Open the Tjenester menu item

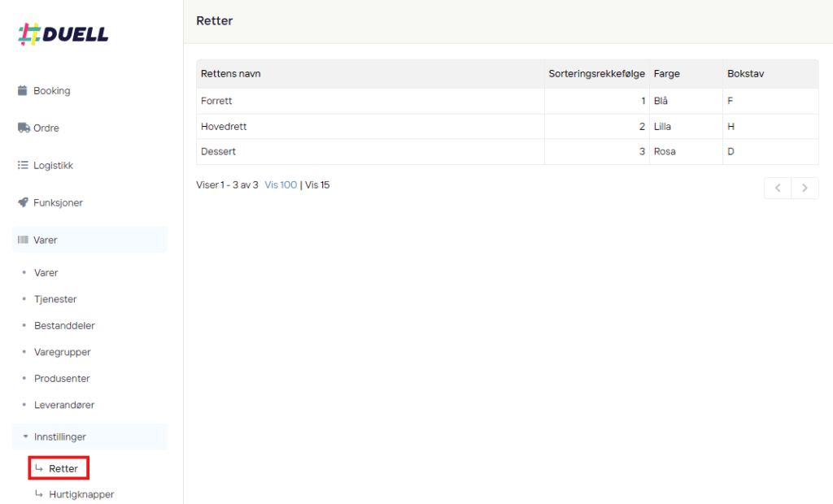tap(55, 299)
